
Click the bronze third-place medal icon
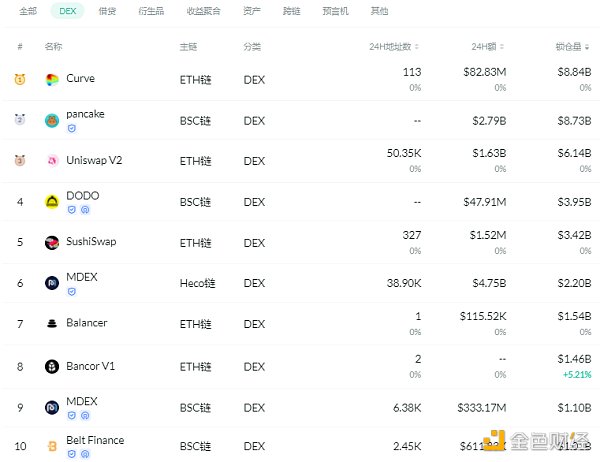[x=20, y=160]
